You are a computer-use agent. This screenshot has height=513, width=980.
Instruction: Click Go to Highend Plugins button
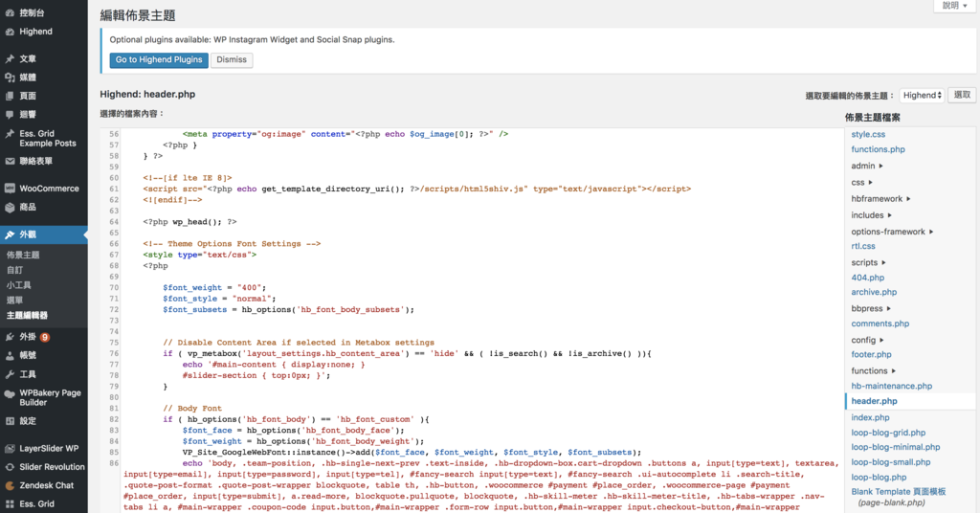click(159, 59)
